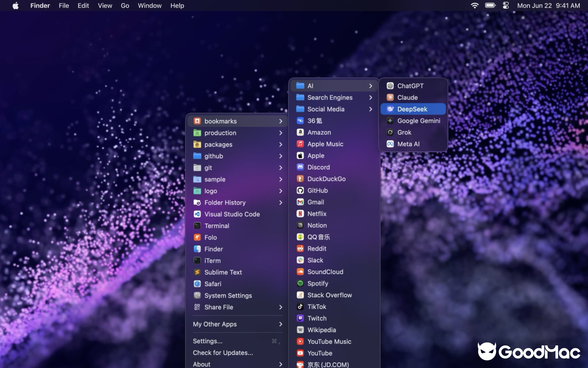The image size is (588, 368).
Task: Open the Help menu
Action: tap(177, 6)
